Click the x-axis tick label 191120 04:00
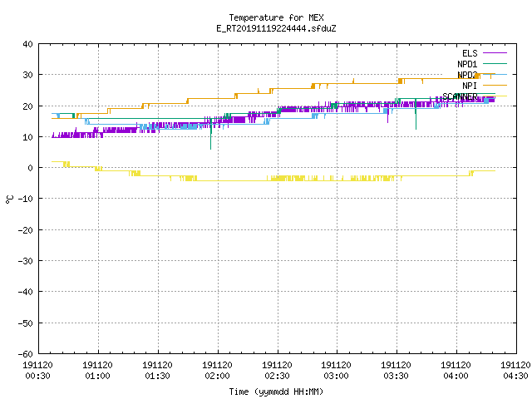 456,371
